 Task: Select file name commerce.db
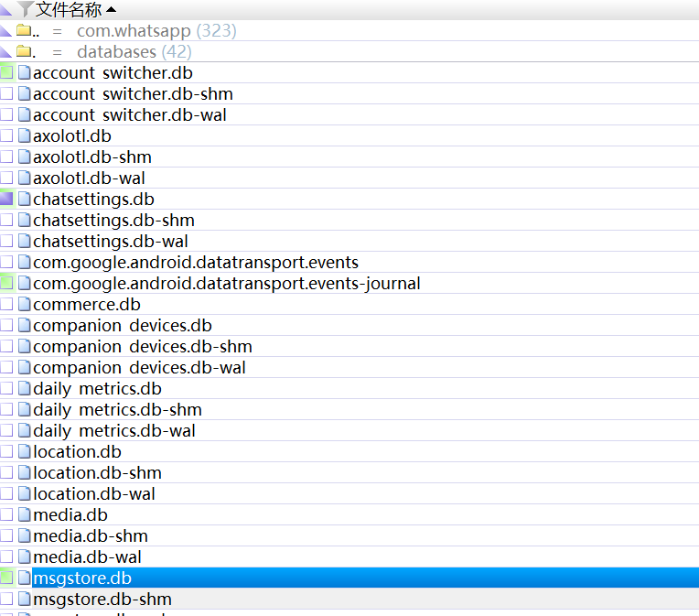point(87,304)
